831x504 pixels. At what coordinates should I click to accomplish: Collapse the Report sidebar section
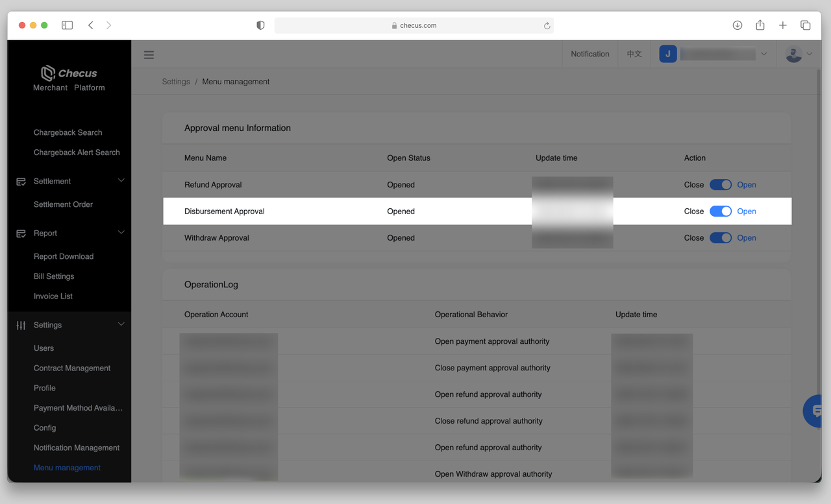point(121,233)
